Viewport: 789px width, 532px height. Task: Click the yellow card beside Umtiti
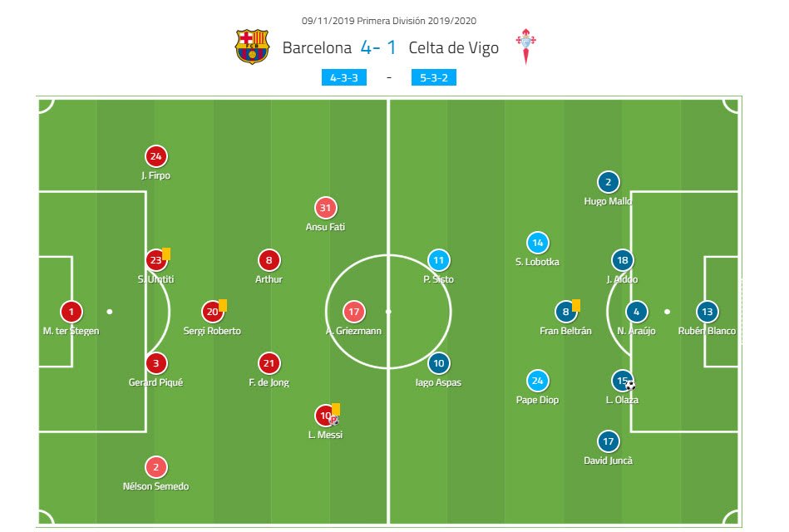pyautogui.click(x=166, y=254)
